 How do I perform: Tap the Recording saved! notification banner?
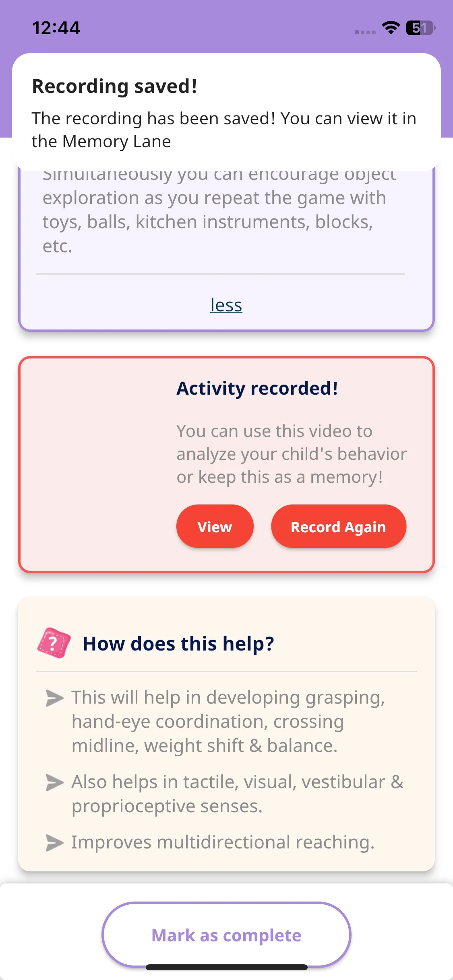226,112
